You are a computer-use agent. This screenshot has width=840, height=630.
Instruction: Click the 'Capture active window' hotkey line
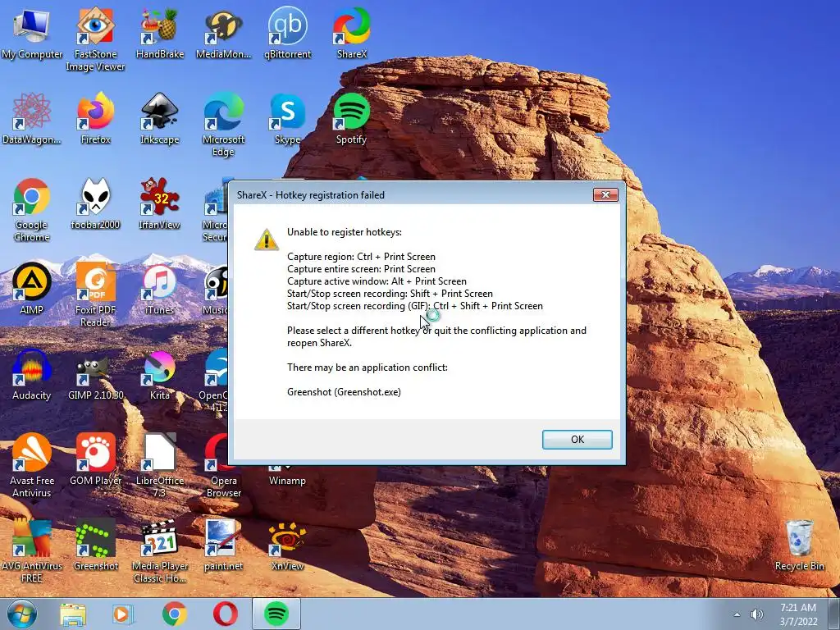coord(377,281)
